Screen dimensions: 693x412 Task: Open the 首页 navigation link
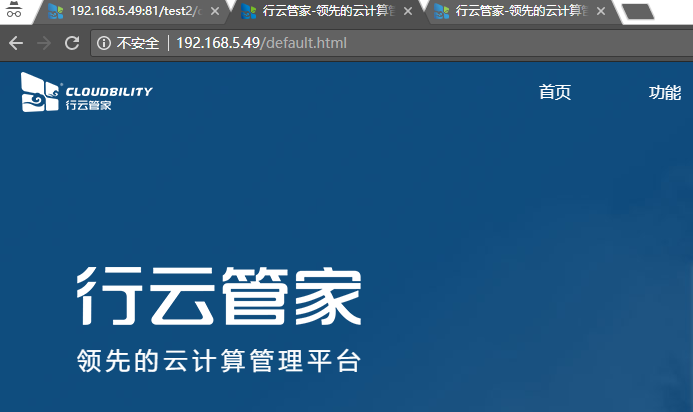pos(555,92)
